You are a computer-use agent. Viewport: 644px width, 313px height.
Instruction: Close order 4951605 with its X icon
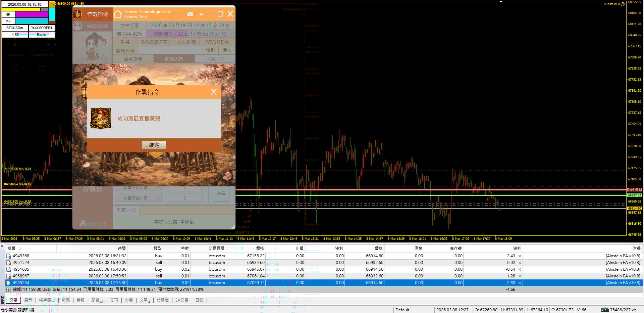click(x=520, y=269)
